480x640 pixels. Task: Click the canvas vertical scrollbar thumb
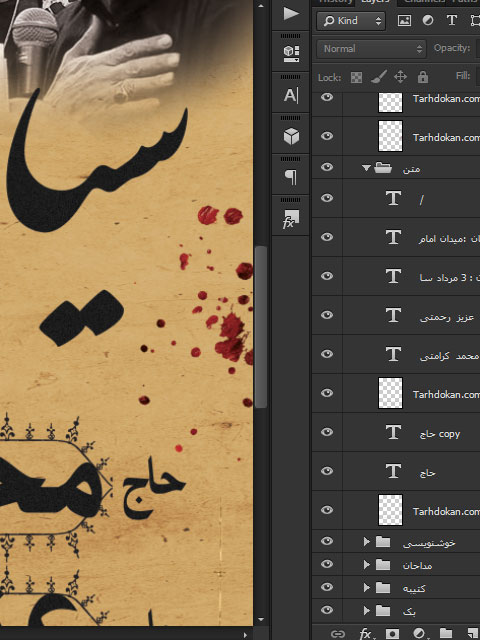(261, 327)
